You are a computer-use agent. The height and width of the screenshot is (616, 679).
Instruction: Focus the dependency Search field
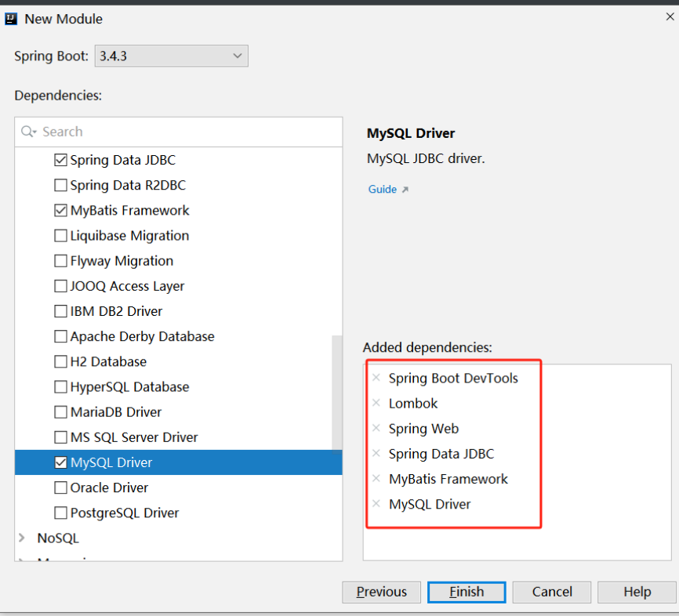[179, 132]
